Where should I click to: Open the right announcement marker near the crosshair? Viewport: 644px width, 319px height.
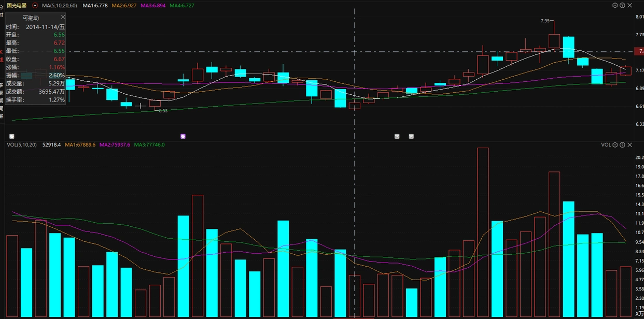coord(411,136)
